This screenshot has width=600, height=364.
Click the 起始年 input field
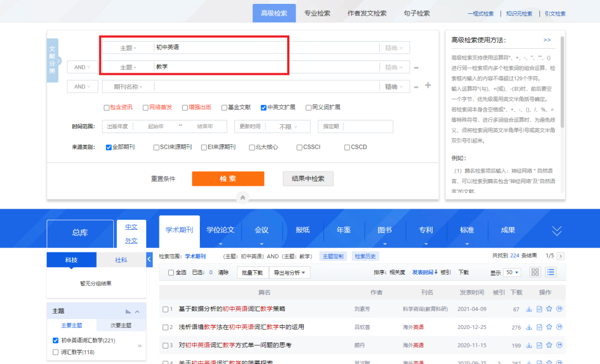pyautogui.click(x=156, y=127)
